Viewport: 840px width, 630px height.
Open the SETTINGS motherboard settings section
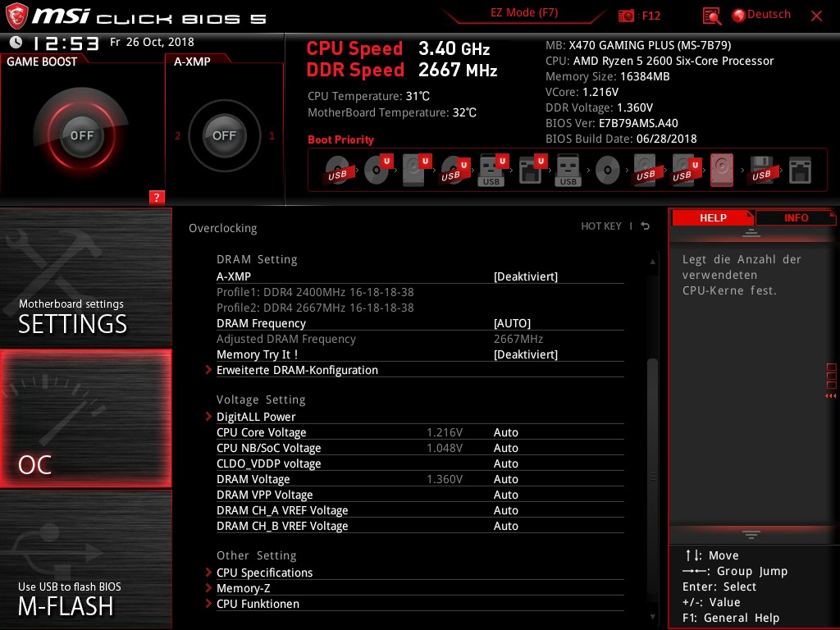(85, 277)
